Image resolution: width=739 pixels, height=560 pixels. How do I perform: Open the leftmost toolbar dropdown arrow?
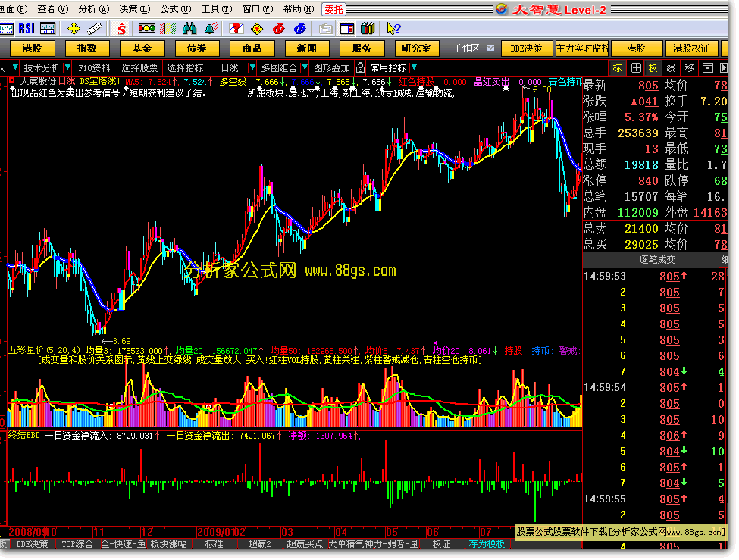pyautogui.click(x=15, y=68)
